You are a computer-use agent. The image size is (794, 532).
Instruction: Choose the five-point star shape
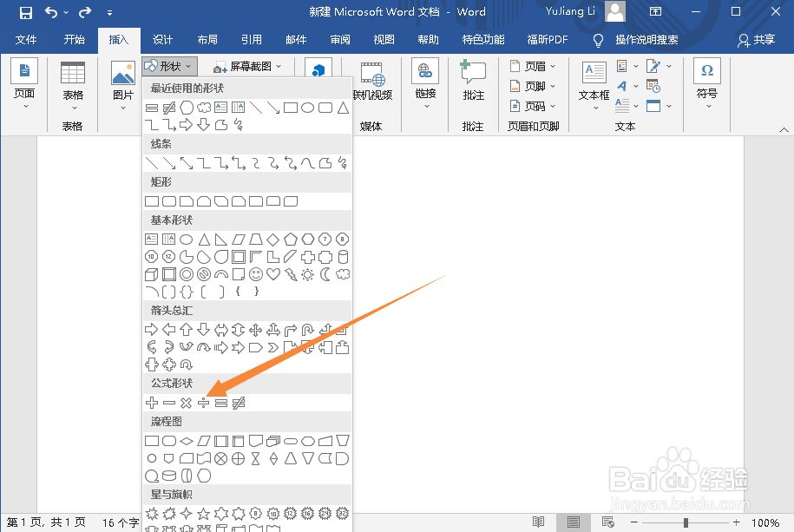[204, 514]
